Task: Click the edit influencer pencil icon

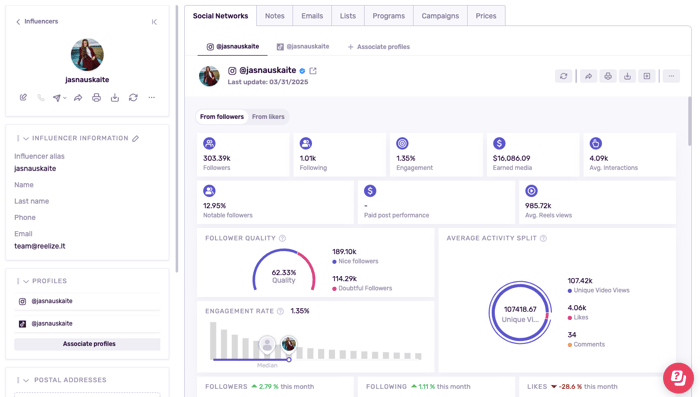Action: click(x=23, y=97)
